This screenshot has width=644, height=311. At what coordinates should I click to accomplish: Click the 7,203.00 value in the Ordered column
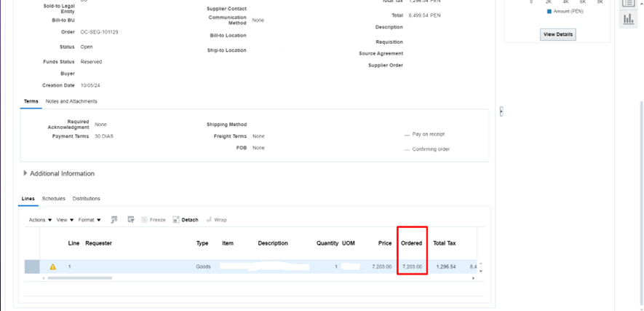[x=412, y=267]
